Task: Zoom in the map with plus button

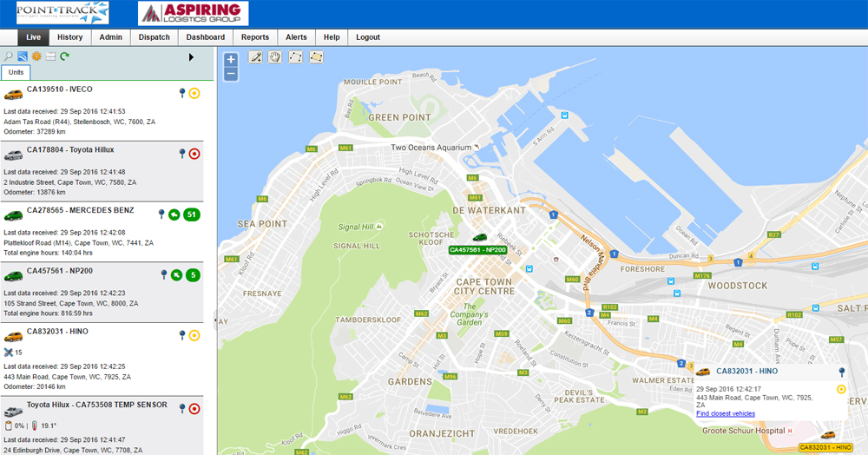Action: (x=231, y=60)
